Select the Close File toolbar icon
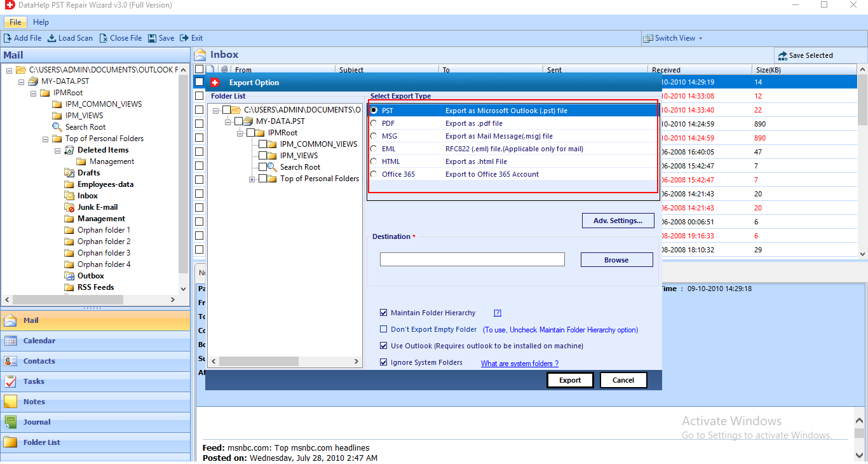The height and width of the screenshot is (464, 868). (x=103, y=38)
